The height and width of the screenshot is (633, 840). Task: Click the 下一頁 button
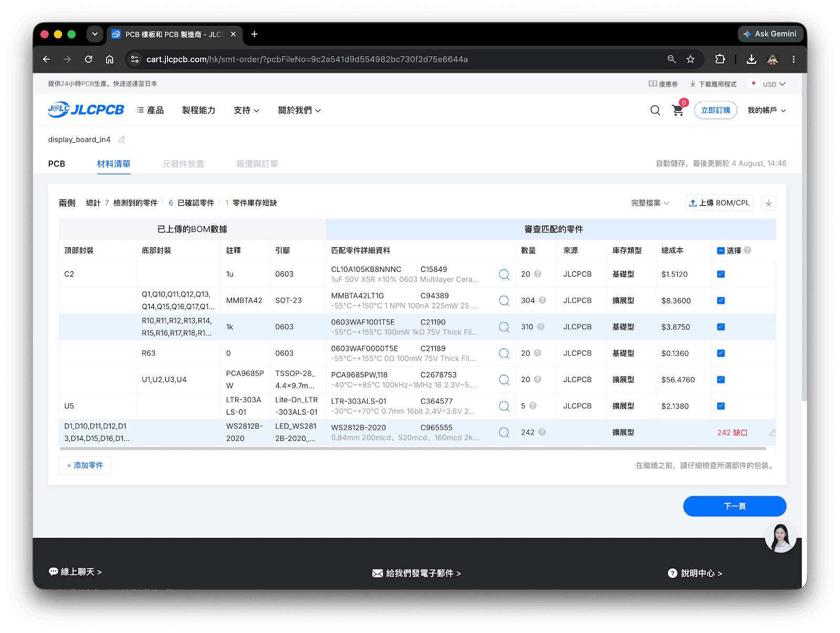734,506
